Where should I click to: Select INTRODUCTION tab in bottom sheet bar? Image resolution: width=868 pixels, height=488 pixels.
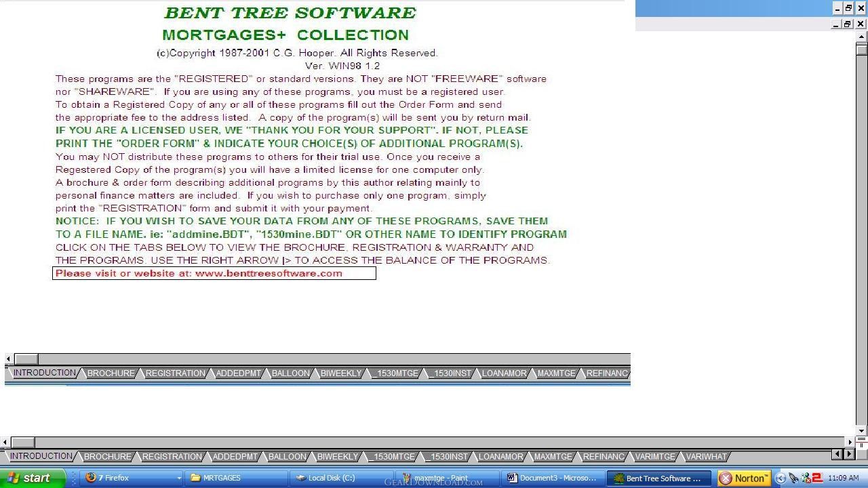click(x=41, y=456)
